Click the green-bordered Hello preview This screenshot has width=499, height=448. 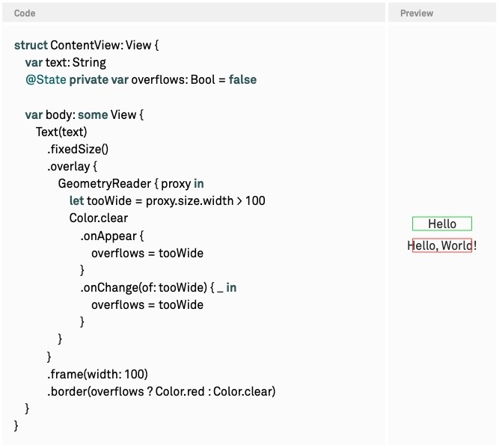pos(441,224)
